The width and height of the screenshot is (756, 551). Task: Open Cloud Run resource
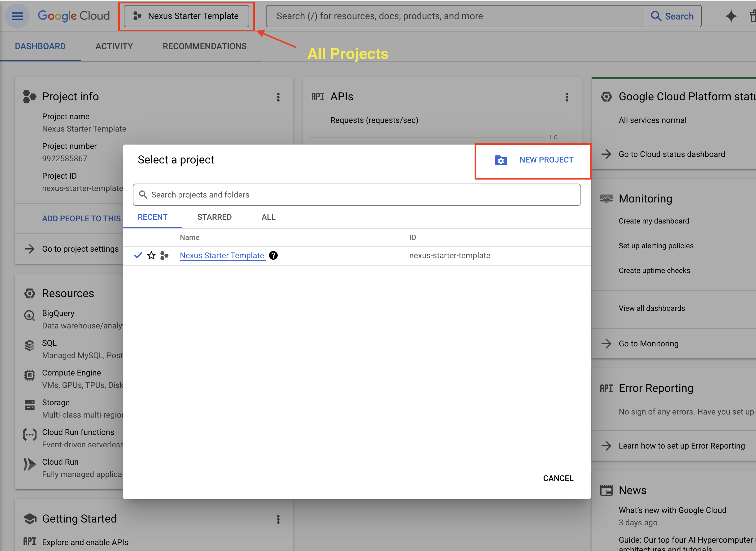[x=60, y=462]
